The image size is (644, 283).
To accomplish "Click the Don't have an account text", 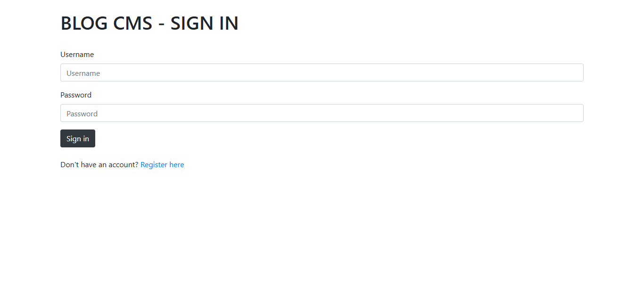I will tap(99, 164).
